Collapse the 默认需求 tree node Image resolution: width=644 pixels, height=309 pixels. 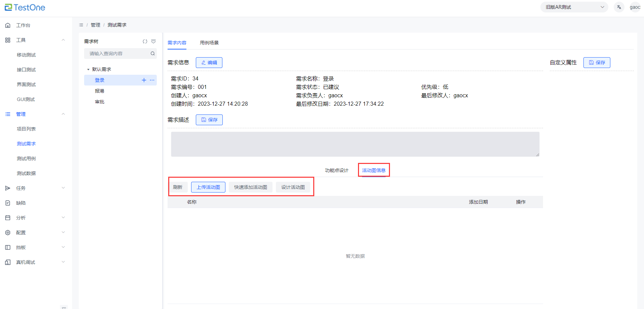(x=88, y=69)
